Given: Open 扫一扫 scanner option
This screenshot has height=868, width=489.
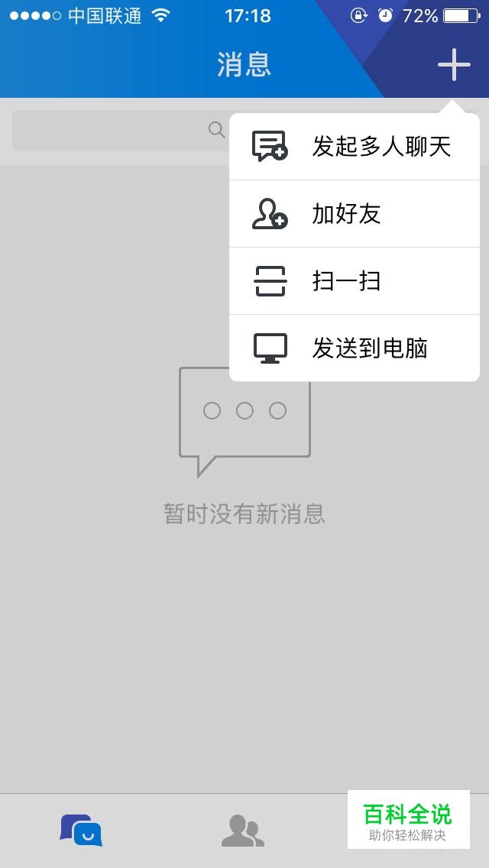Looking at the screenshot, I should click(355, 280).
